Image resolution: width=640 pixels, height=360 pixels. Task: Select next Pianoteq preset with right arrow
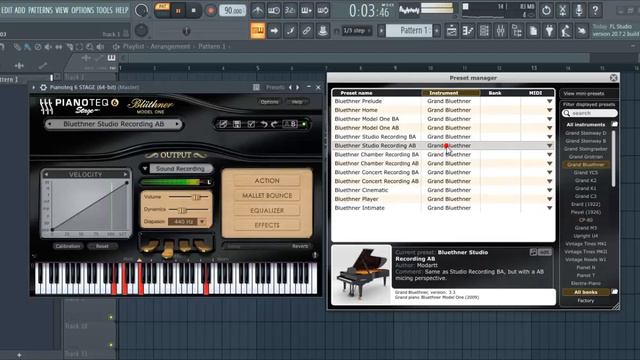[x=178, y=124]
